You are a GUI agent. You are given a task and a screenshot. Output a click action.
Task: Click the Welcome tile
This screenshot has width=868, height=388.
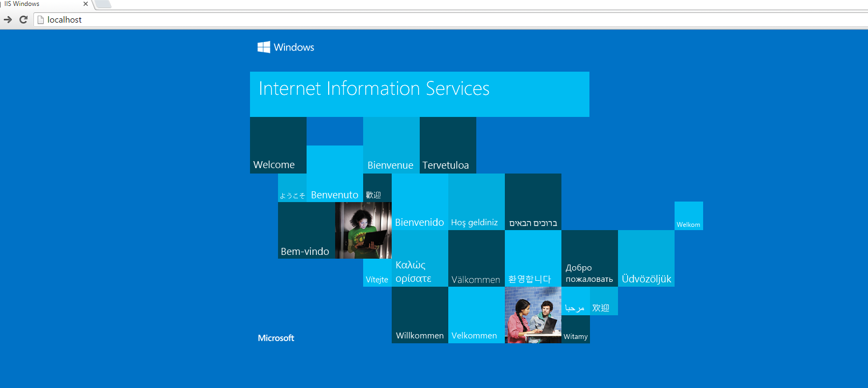pos(278,145)
